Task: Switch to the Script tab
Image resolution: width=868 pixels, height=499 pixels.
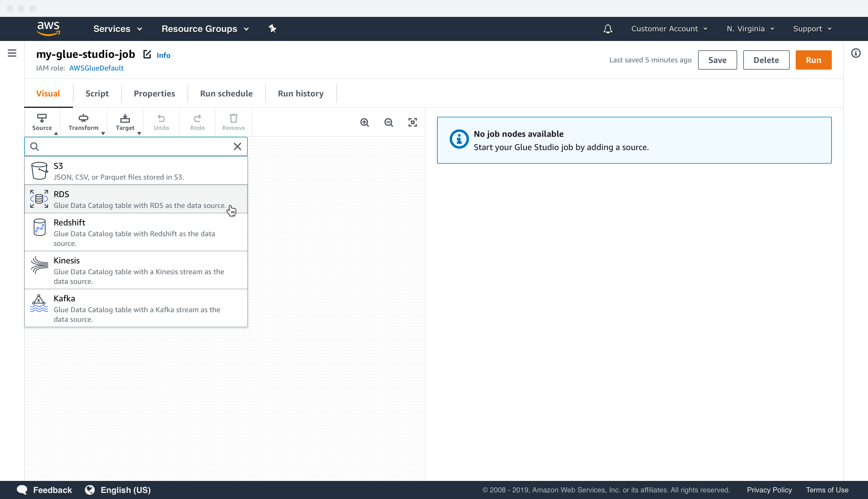Action: click(97, 93)
